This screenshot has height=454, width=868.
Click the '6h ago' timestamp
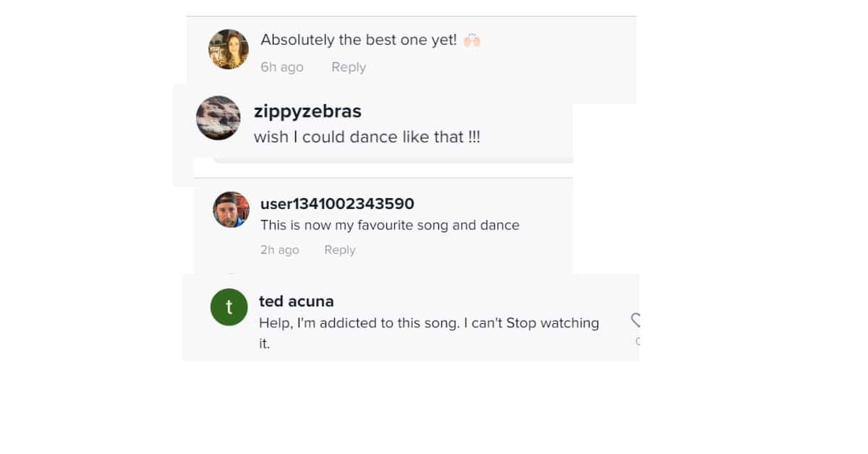(281, 67)
